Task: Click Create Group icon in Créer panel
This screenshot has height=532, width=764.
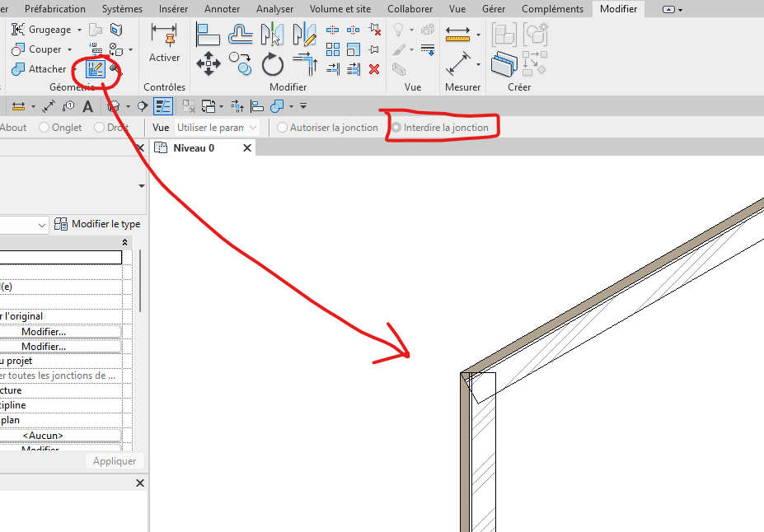Action: (536, 34)
